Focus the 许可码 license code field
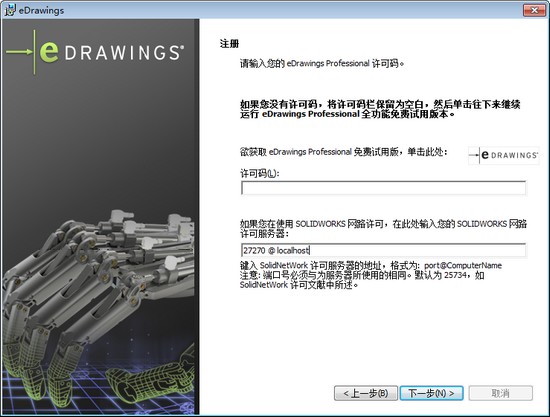The image size is (550, 417). tap(383, 188)
